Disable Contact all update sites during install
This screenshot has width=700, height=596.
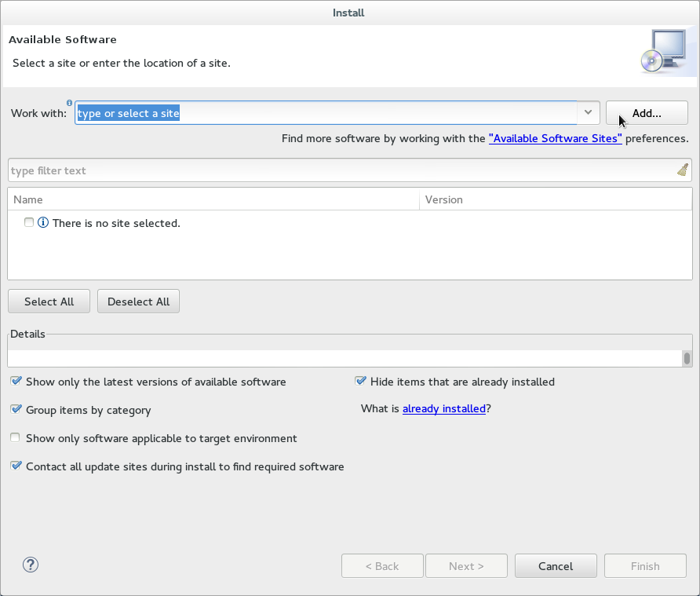tap(16, 466)
